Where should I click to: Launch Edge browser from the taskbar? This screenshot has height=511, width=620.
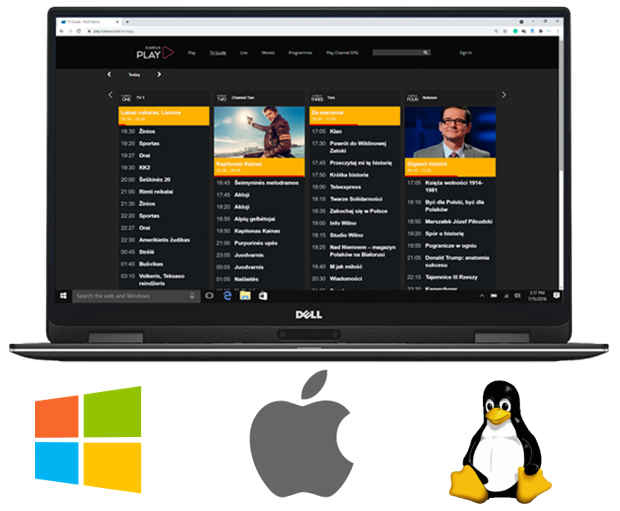click(227, 296)
